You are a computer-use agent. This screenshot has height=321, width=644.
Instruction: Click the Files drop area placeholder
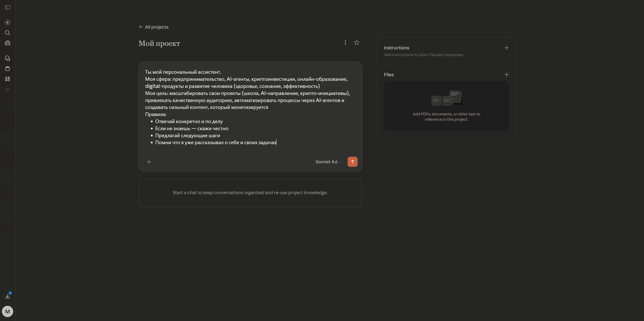pos(446,106)
